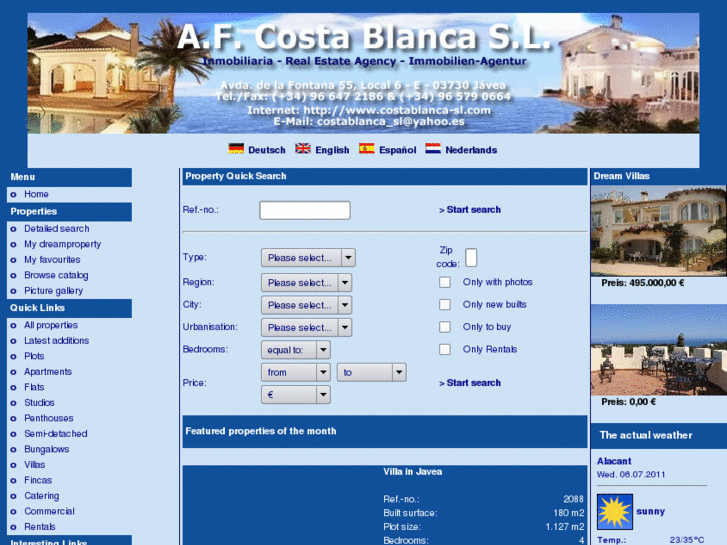Open the Type dropdown
This screenshot has width=727, height=545.
pyautogui.click(x=308, y=258)
